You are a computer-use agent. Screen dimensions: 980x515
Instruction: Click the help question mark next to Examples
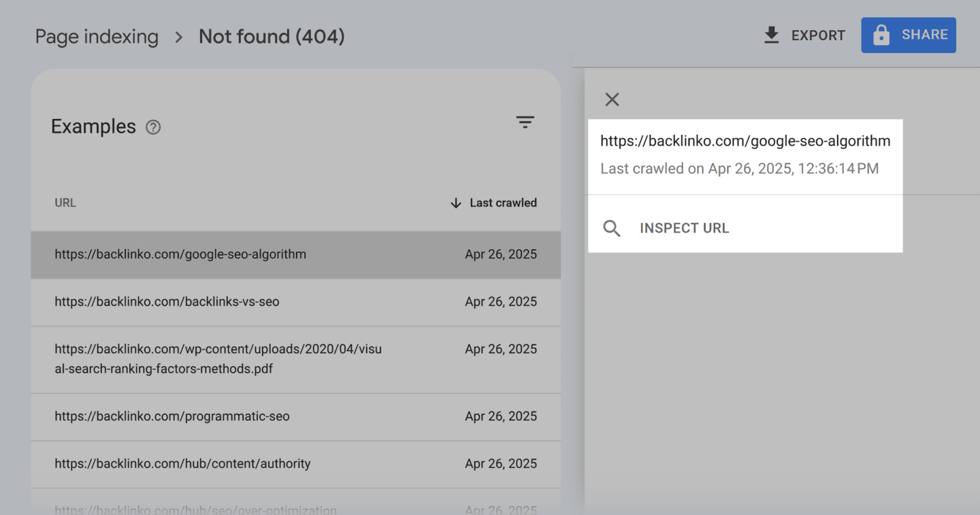pos(153,127)
